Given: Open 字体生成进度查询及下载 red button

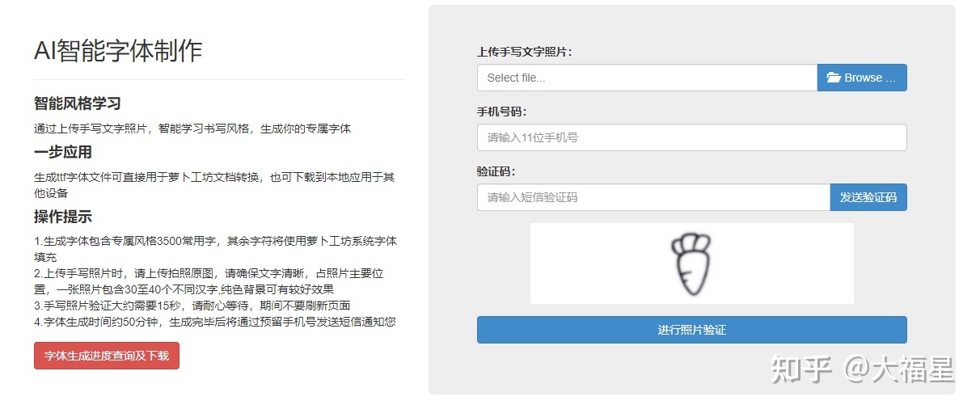Looking at the screenshot, I should 107,356.
